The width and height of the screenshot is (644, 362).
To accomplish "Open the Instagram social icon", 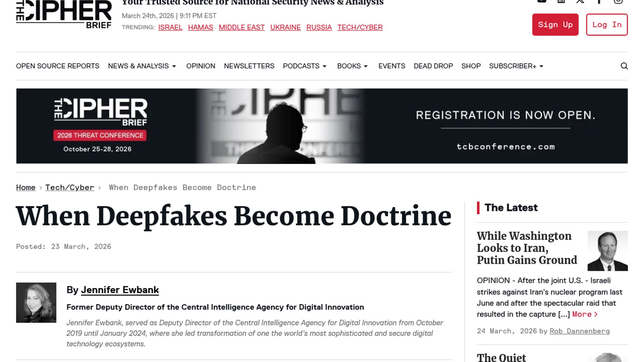I will coord(618,1).
